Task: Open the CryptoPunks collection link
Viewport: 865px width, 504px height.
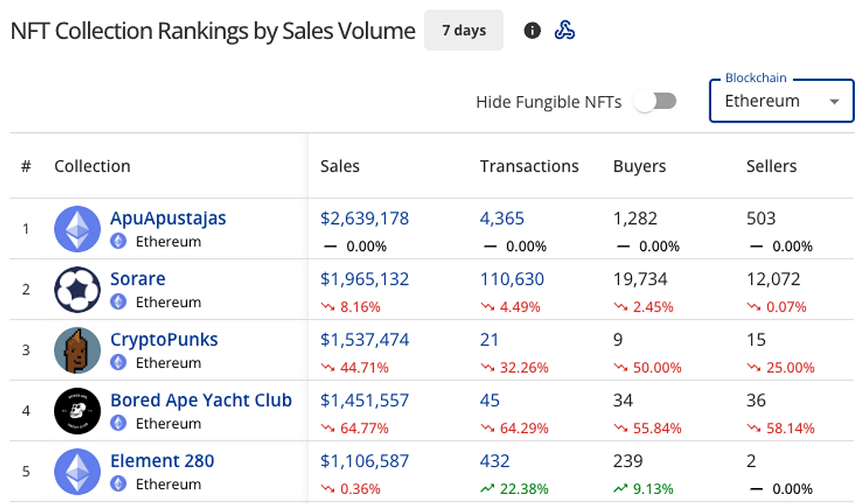Action: click(164, 339)
